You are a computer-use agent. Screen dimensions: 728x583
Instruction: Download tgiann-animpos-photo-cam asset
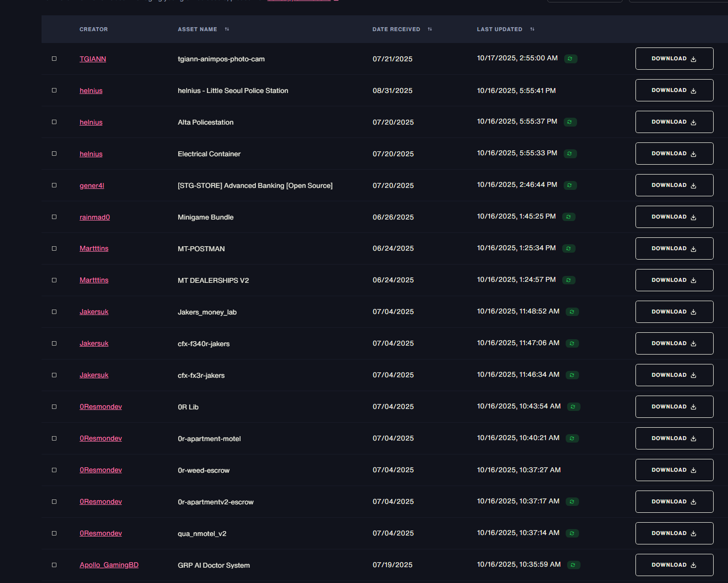tap(674, 59)
